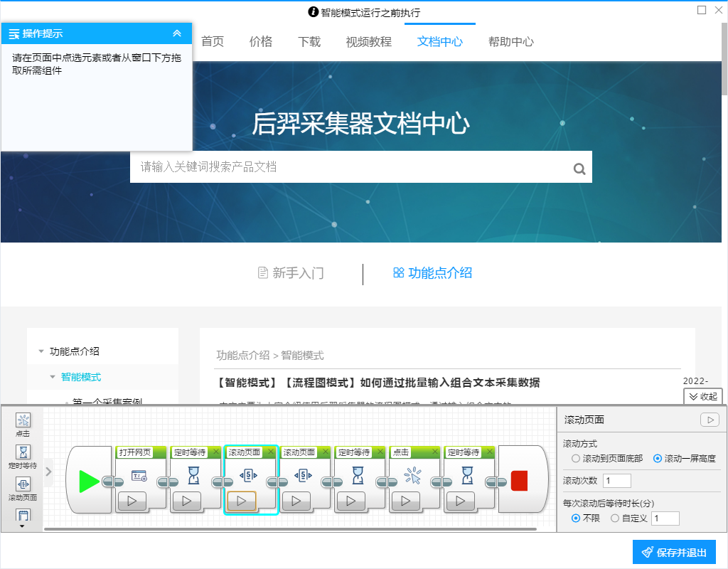Image resolution: width=728 pixels, height=569 pixels.
Task: Click hourglass of 定时等待 block beside red stop
Action: (468, 476)
